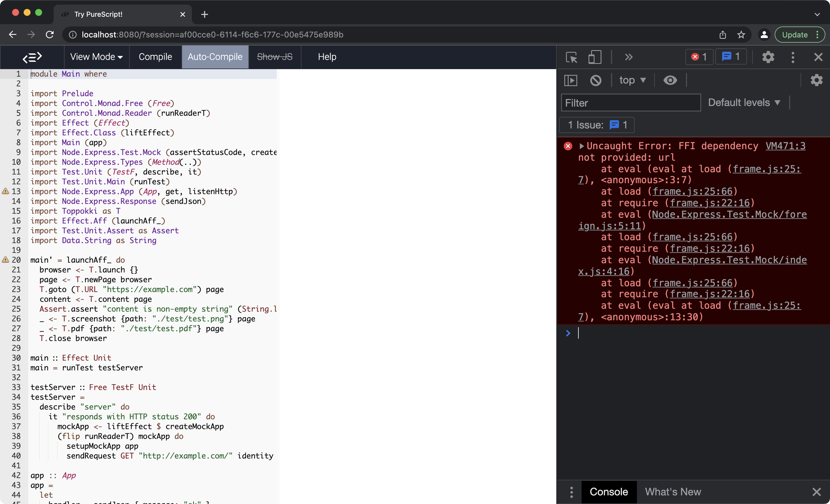Image resolution: width=830 pixels, height=504 pixels.
Task: Open DevTools three-dot customize menu
Action: [x=793, y=57]
